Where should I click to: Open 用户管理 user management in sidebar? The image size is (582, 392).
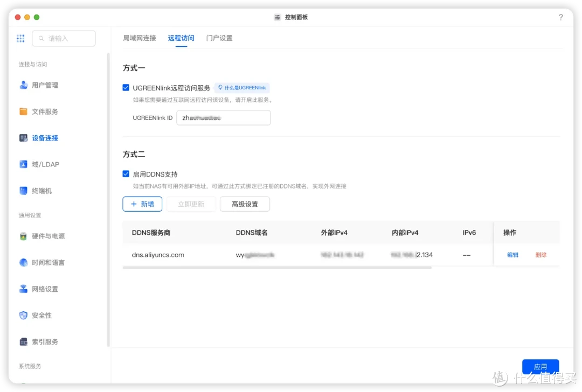point(45,85)
